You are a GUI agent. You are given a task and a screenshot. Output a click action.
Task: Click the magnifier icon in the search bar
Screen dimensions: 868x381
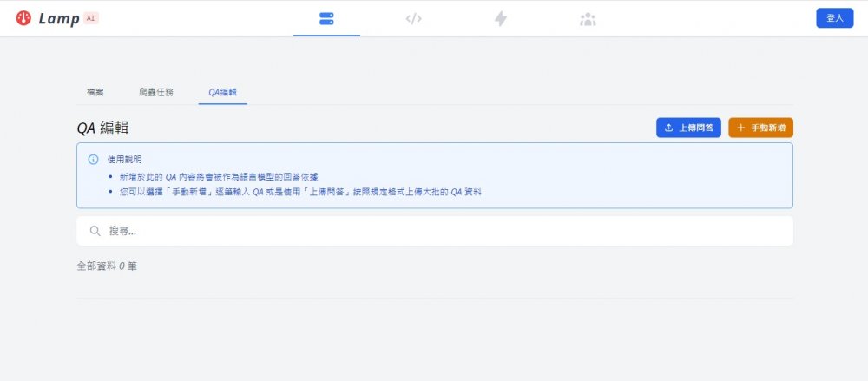coord(95,231)
